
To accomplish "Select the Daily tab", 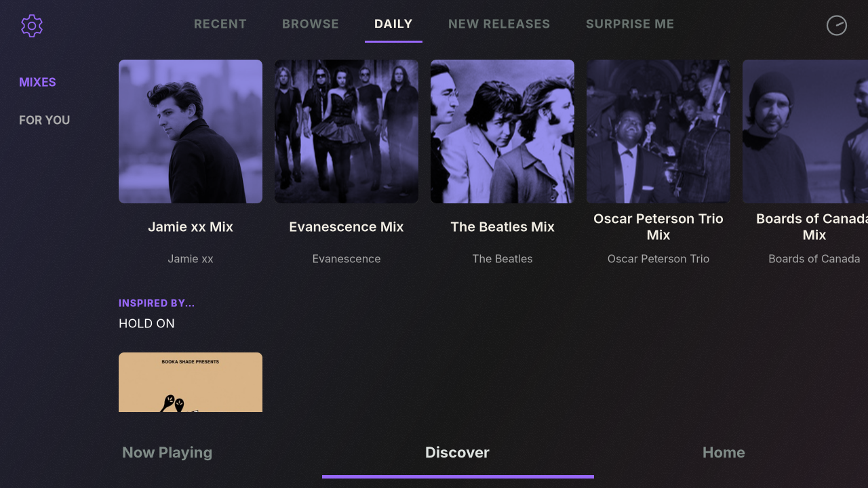I will click(x=393, y=24).
